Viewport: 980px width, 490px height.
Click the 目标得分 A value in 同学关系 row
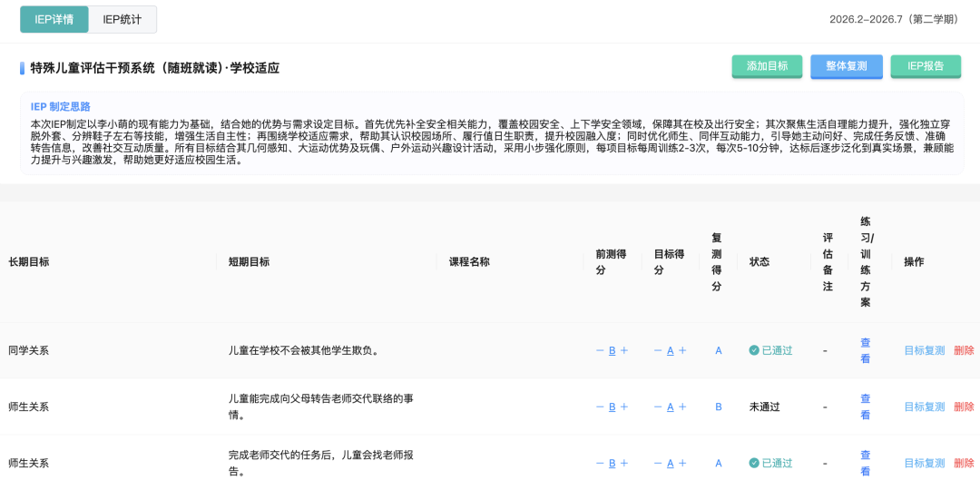coord(670,350)
